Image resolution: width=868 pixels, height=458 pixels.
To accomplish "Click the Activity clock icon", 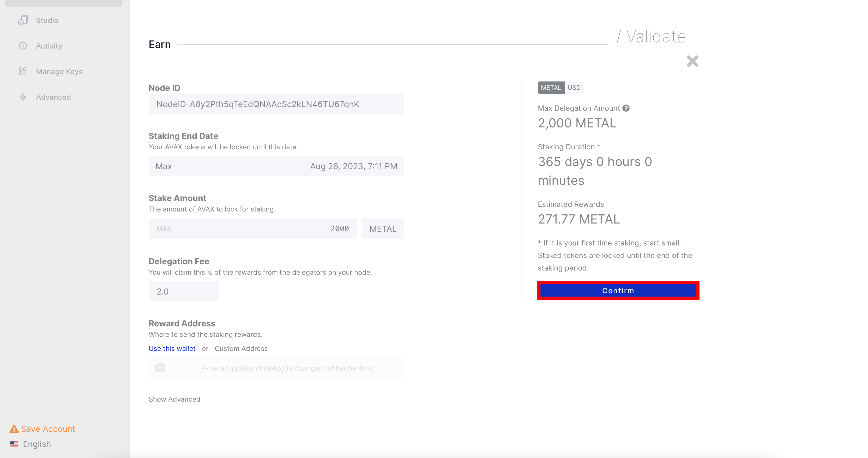I will (23, 46).
